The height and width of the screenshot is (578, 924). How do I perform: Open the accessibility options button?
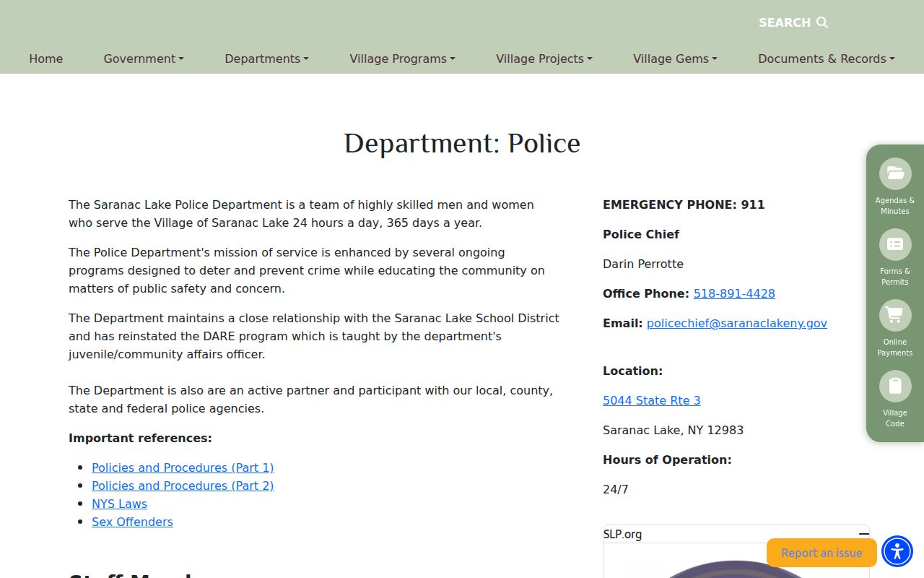coord(897,553)
